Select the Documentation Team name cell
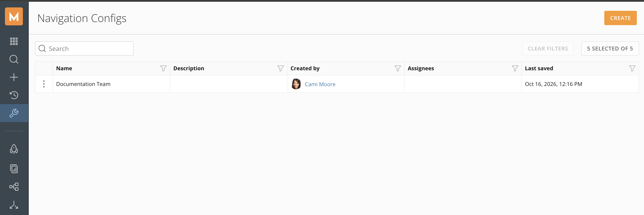Screen dimensions: 644x215 (111, 84)
